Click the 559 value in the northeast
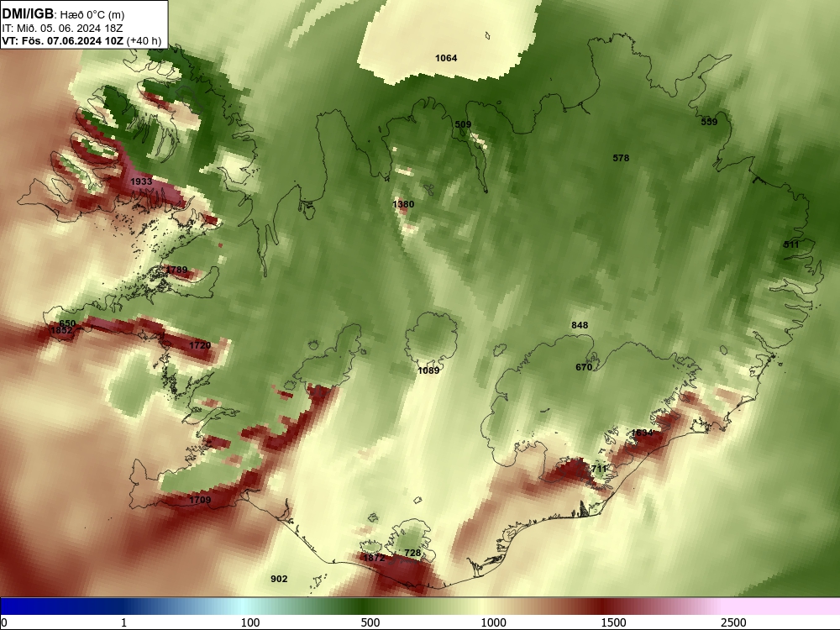The image size is (840, 630). click(x=709, y=122)
